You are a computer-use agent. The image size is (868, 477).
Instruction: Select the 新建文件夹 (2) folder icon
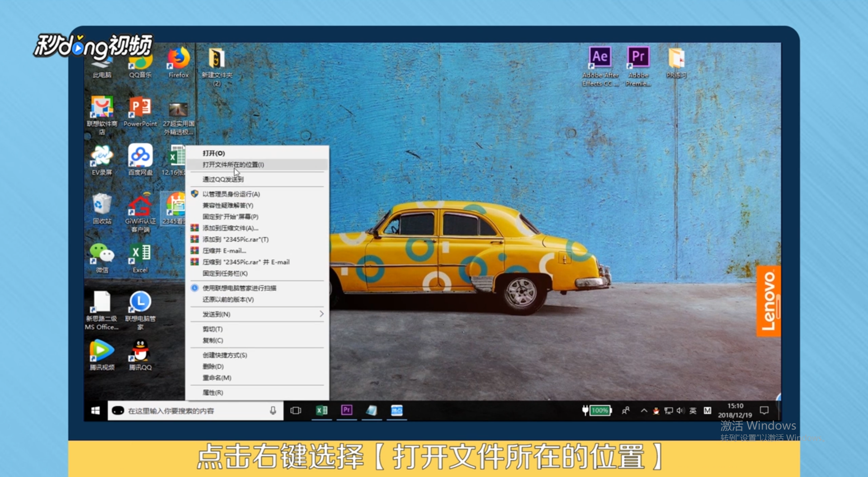pos(217,66)
